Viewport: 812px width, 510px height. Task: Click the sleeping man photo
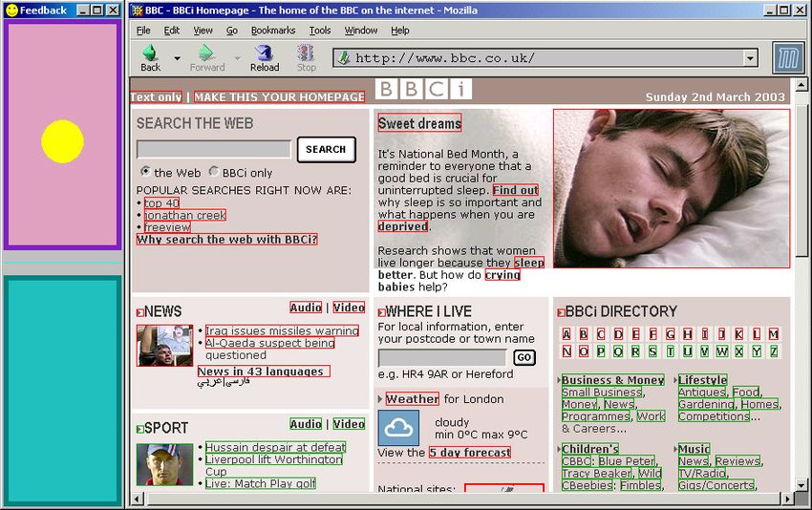click(x=672, y=188)
